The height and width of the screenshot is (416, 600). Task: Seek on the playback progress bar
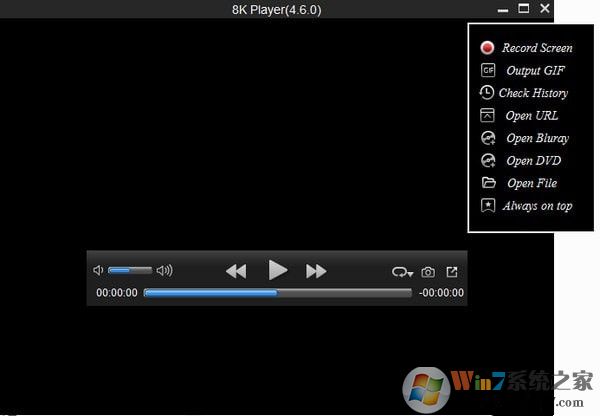tap(277, 293)
